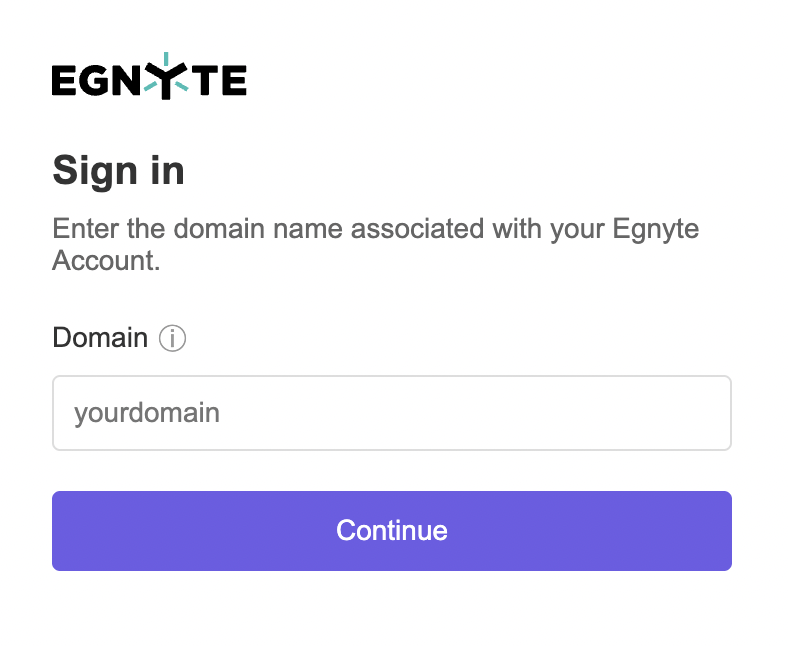Click the word "Account." in the description
This screenshot has height=646, width=788.
106,261
